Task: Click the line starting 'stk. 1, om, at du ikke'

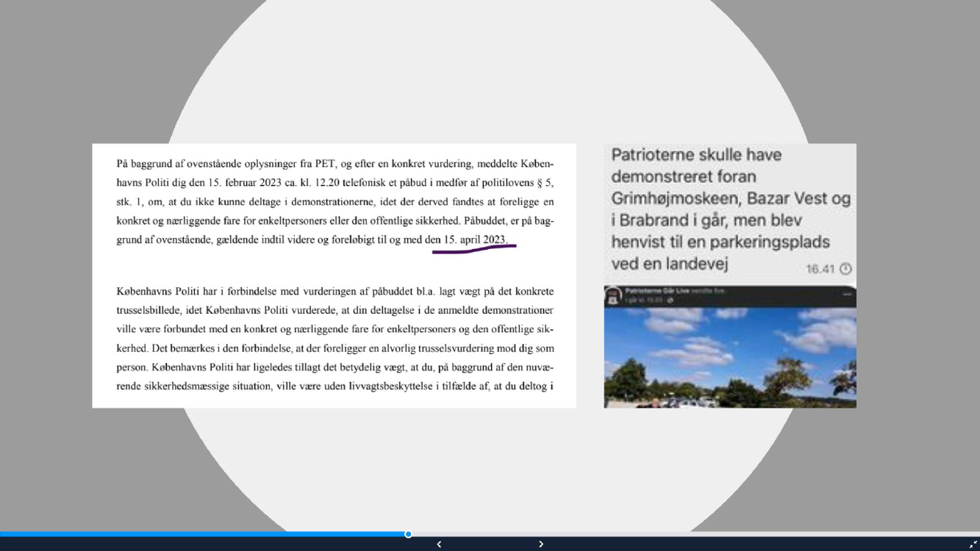Action: coord(335,201)
